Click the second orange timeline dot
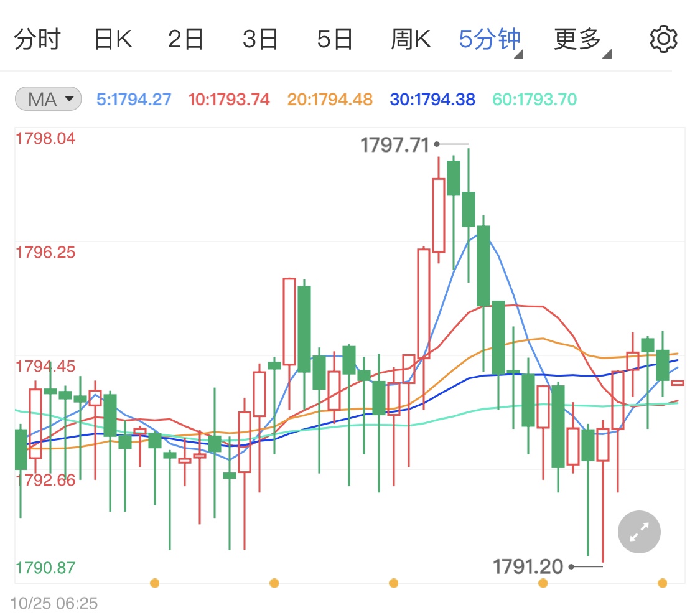This screenshot has height=615, width=700. click(274, 583)
